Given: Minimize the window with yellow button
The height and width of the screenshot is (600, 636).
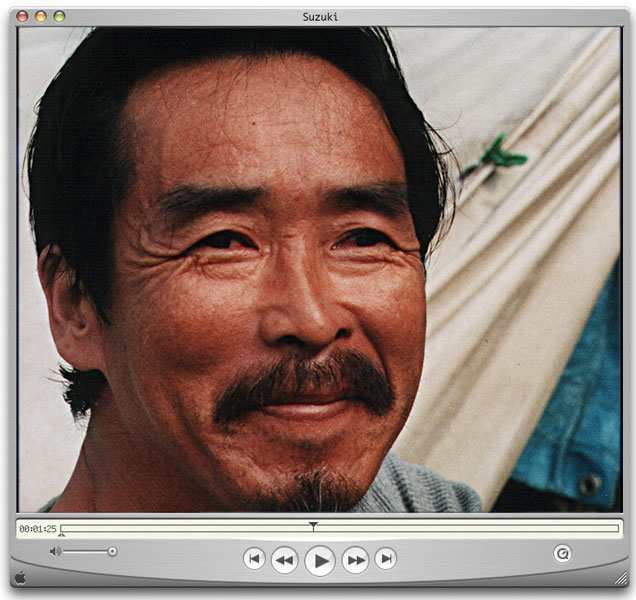Looking at the screenshot, I should tap(41, 17).
